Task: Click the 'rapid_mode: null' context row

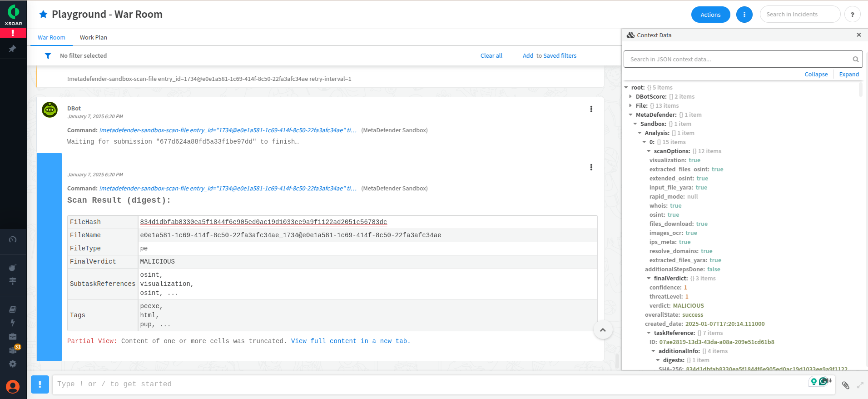Action: tap(673, 197)
